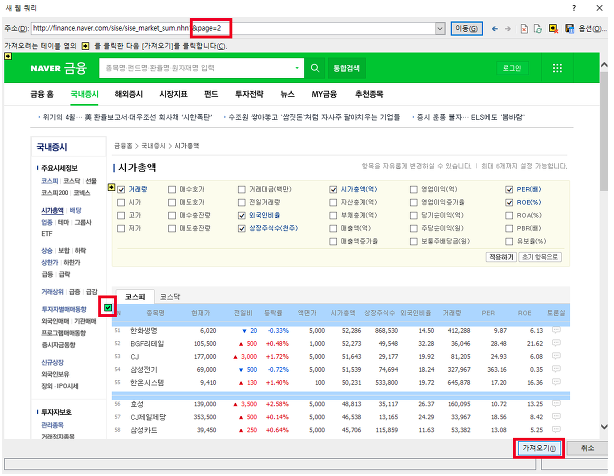The height and width of the screenshot is (476, 614).
Task: Check the 영업이익(억) checkbox
Action: tap(414, 189)
